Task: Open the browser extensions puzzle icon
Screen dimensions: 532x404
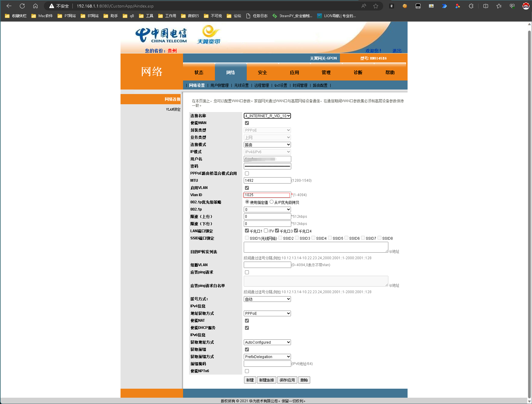Action: pyautogui.click(x=471, y=6)
